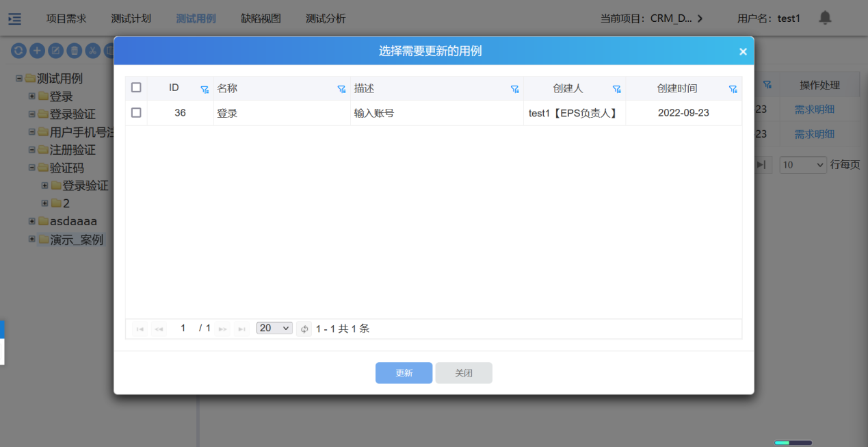Select the checkbox for row ID 36

(x=136, y=113)
